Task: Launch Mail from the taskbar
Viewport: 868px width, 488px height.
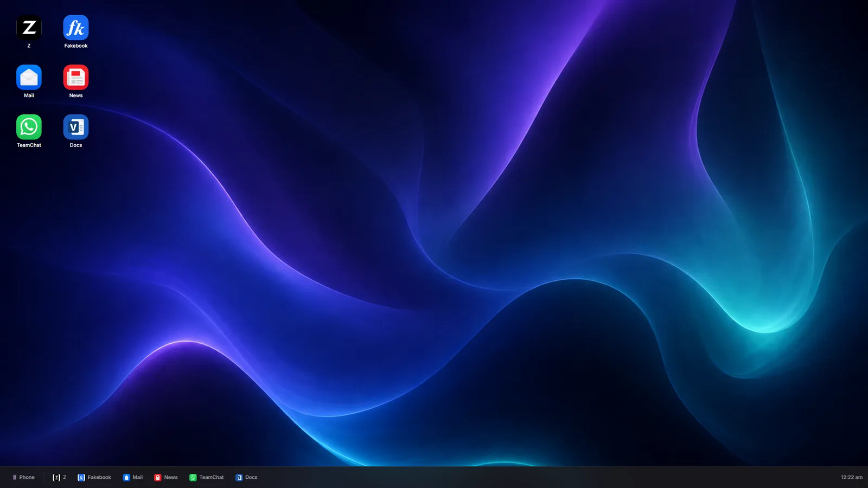Action: [x=133, y=477]
